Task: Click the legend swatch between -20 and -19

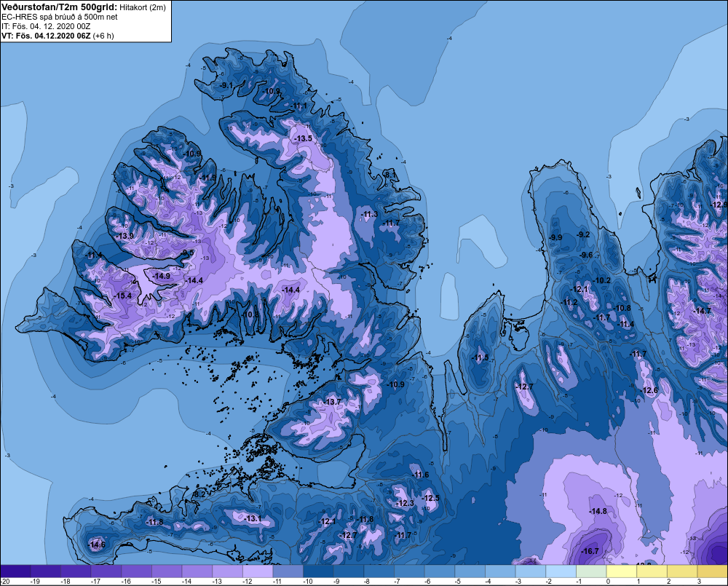Action: point(15,571)
